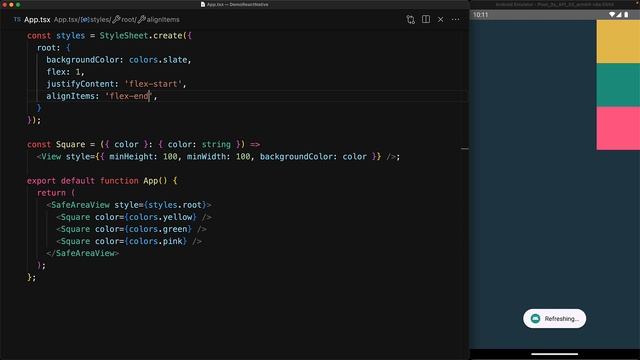This screenshot has width=640, height=360.
Task: Click the backgroundColor: colors.slate line
Action: [119, 60]
